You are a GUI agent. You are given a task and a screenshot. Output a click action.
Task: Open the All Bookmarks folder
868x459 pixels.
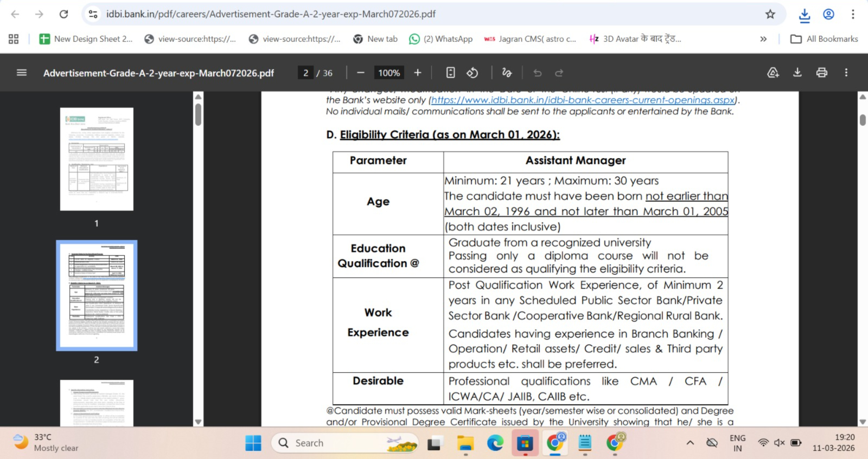click(x=824, y=39)
